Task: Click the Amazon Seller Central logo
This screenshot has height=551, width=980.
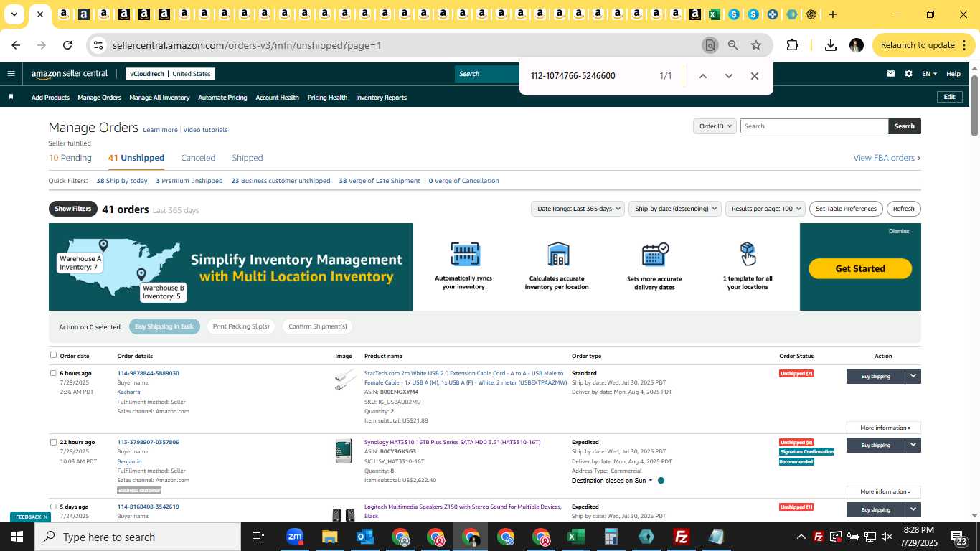Action: pyautogui.click(x=69, y=73)
